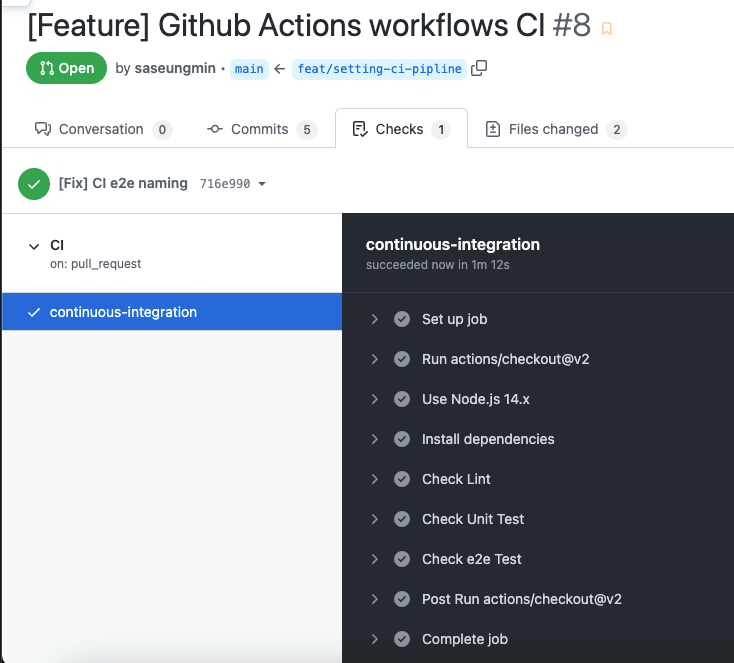Click the Check e2e Test success icon
Viewport: 734px width, 663px height.
pos(402,559)
